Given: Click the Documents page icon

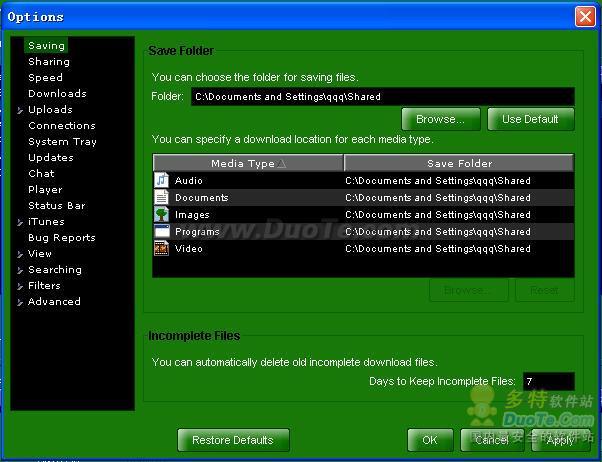Looking at the screenshot, I should (x=161, y=197).
